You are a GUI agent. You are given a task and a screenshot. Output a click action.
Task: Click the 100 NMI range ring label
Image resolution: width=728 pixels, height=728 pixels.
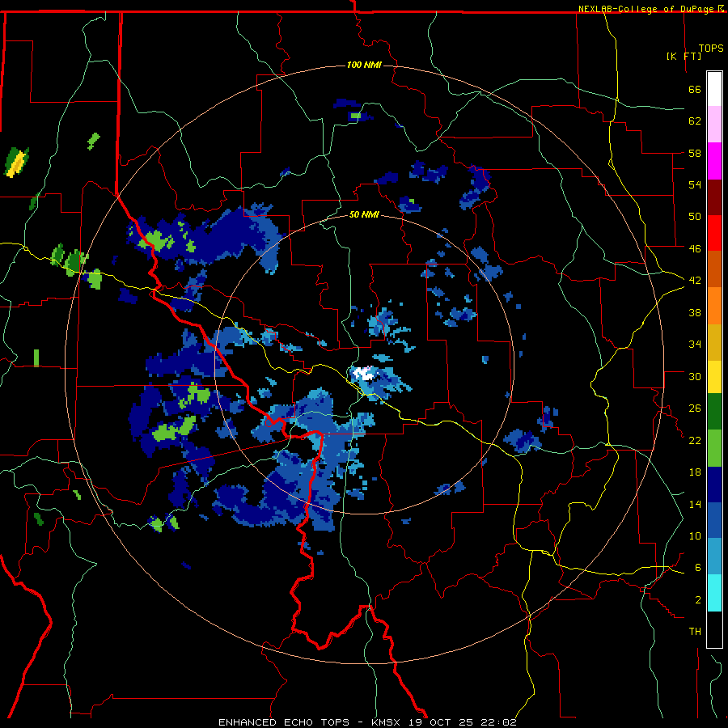click(364, 65)
